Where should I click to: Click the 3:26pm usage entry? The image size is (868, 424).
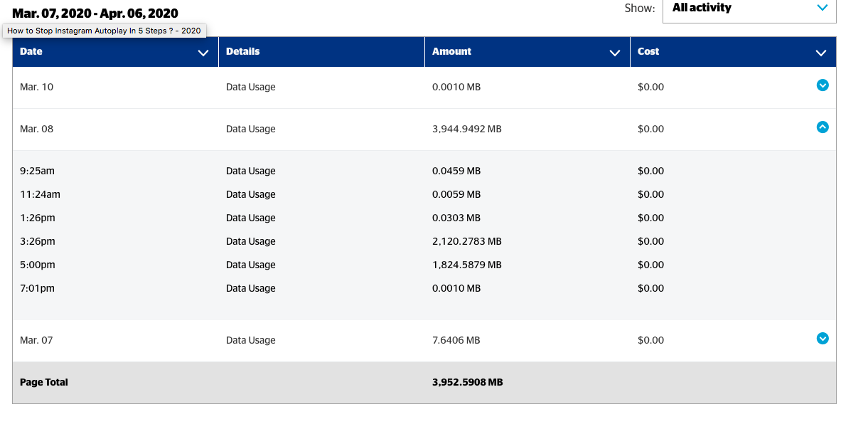coord(424,241)
